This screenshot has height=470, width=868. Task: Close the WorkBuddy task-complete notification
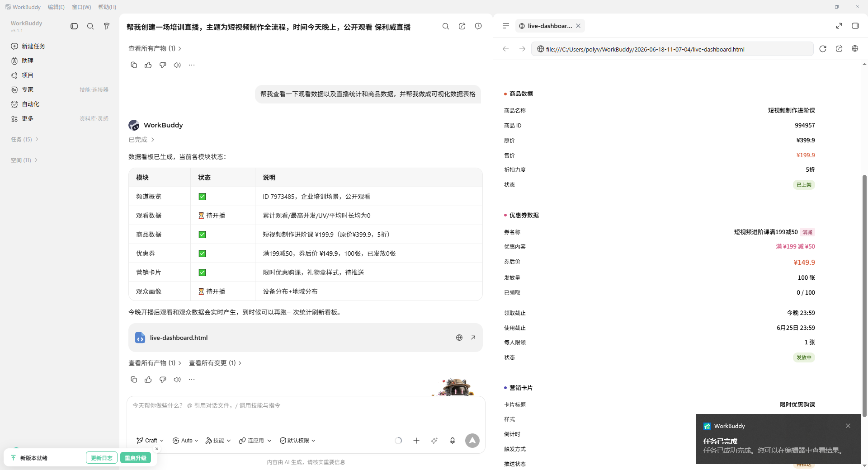pyautogui.click(x=848, y=426)
